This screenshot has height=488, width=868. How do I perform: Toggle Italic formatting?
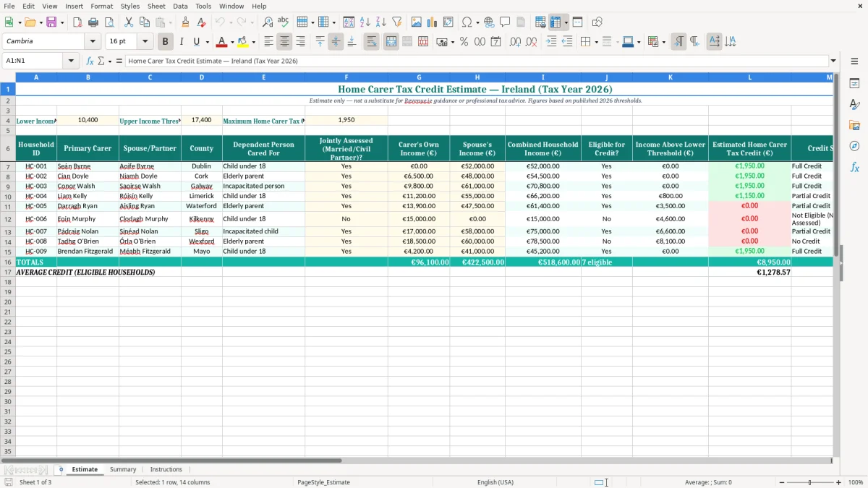pos(182,42)
